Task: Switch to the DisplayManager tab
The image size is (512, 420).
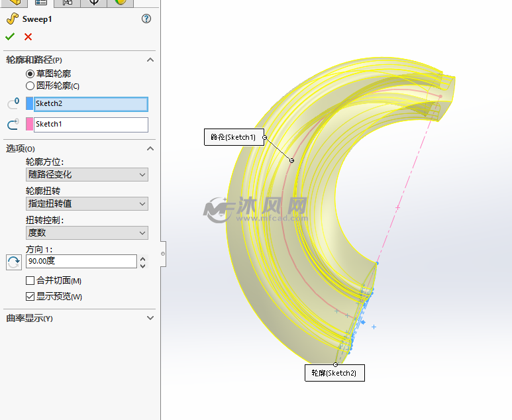Action: [x=121, y=3]
